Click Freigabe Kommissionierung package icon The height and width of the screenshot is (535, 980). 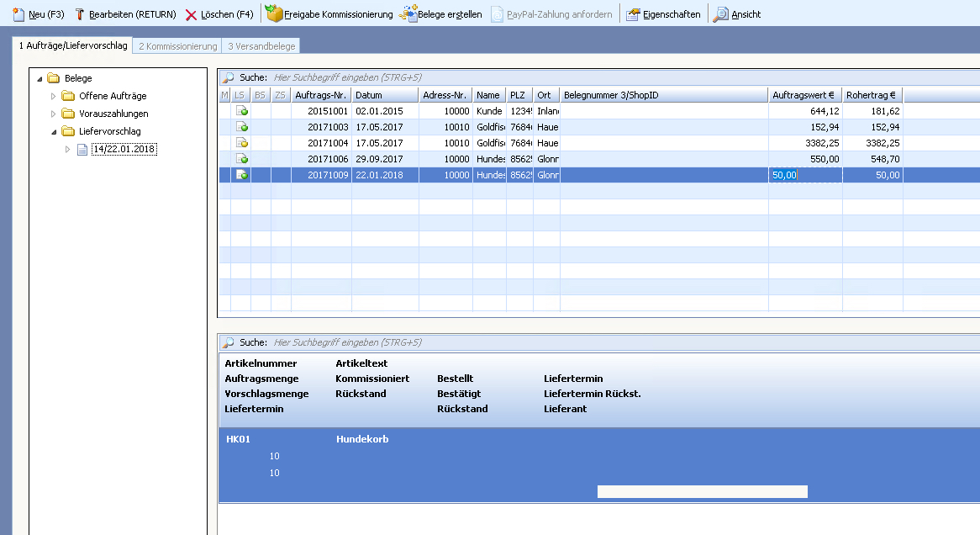[x=274, y=13]
